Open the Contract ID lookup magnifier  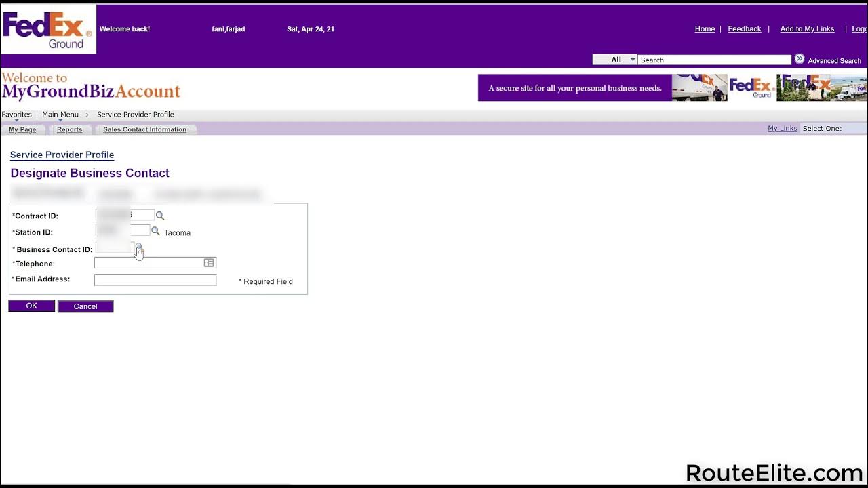(x=160, y=216)
